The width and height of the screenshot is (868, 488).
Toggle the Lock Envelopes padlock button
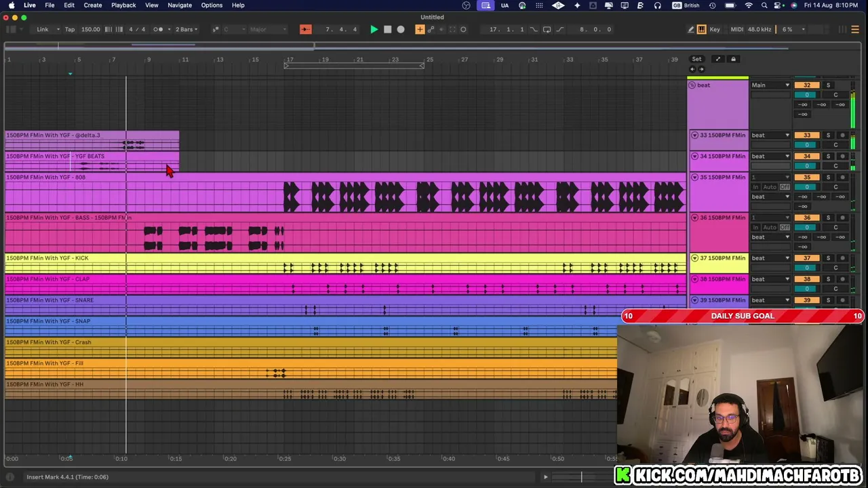733,59
